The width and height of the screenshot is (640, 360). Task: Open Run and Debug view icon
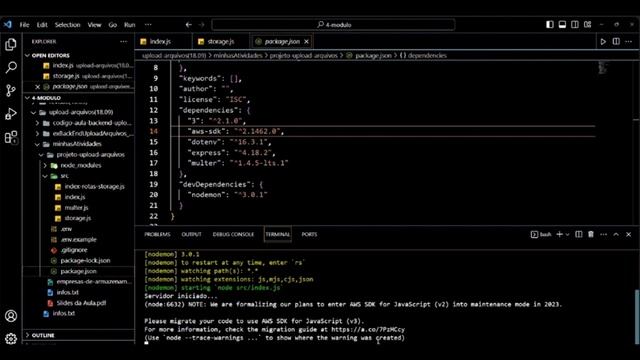(x=11, y=114)
